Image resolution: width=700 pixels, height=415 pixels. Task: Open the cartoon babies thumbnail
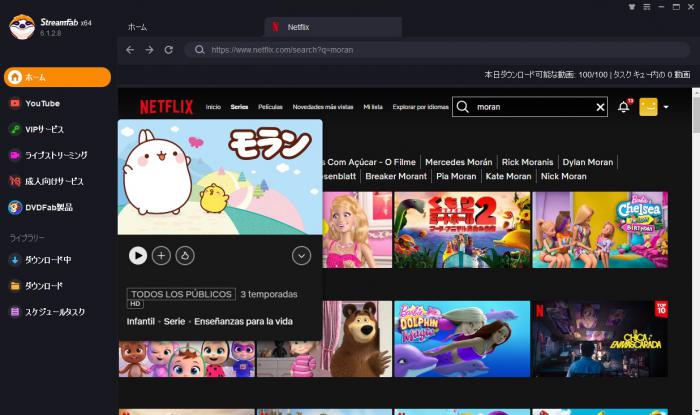coord(187,359)
